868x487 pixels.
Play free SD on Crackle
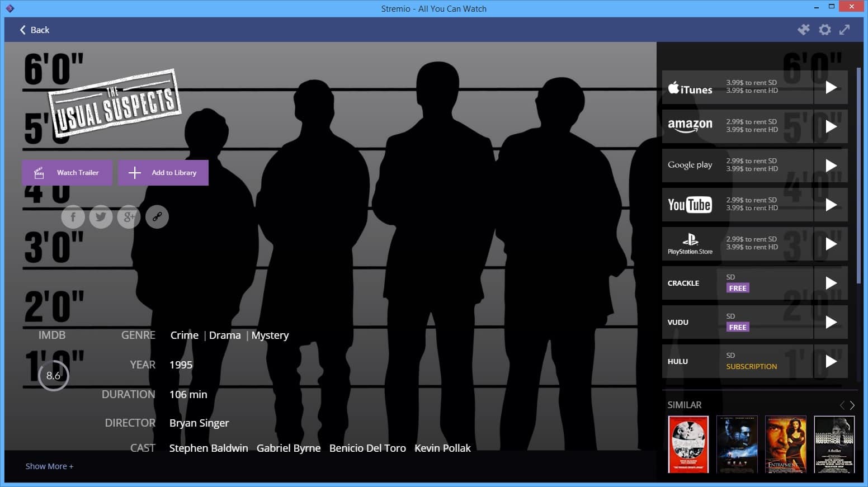coord(831,283)
